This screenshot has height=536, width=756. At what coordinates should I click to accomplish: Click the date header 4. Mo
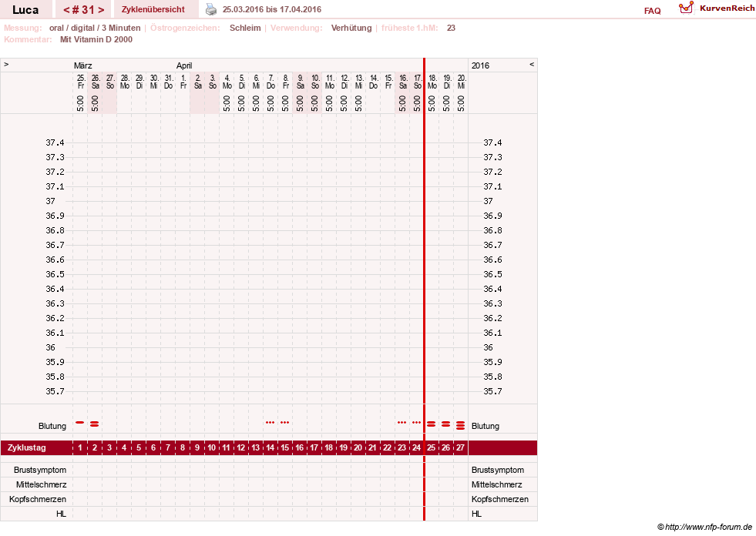coord(227,82)
